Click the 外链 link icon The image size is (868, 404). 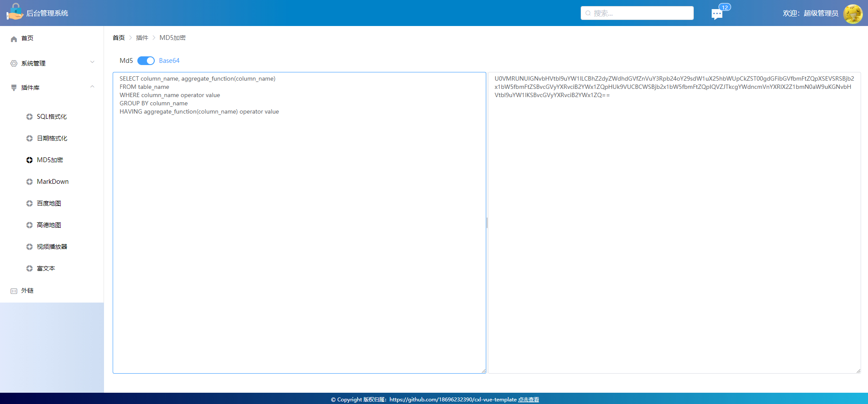(x=14, y=291)
